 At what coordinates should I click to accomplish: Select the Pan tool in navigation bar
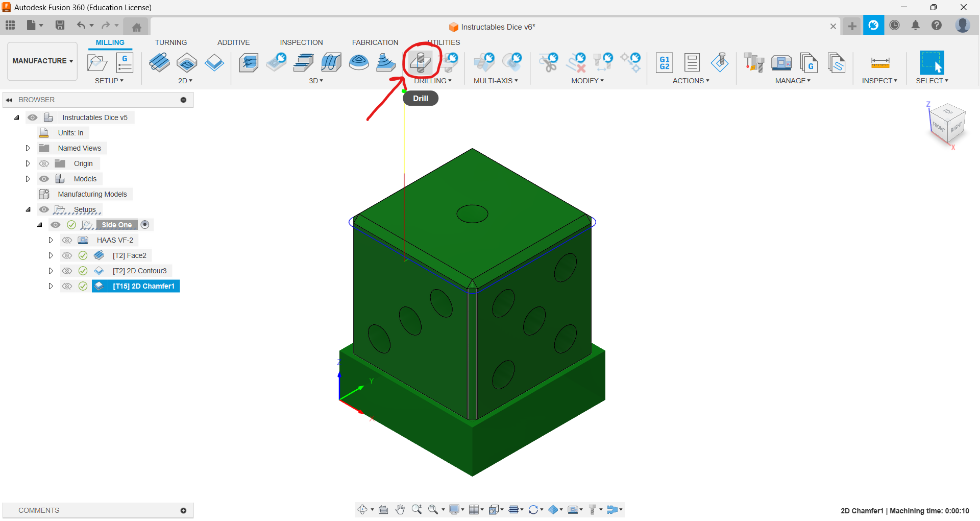(x=400, y=509)
